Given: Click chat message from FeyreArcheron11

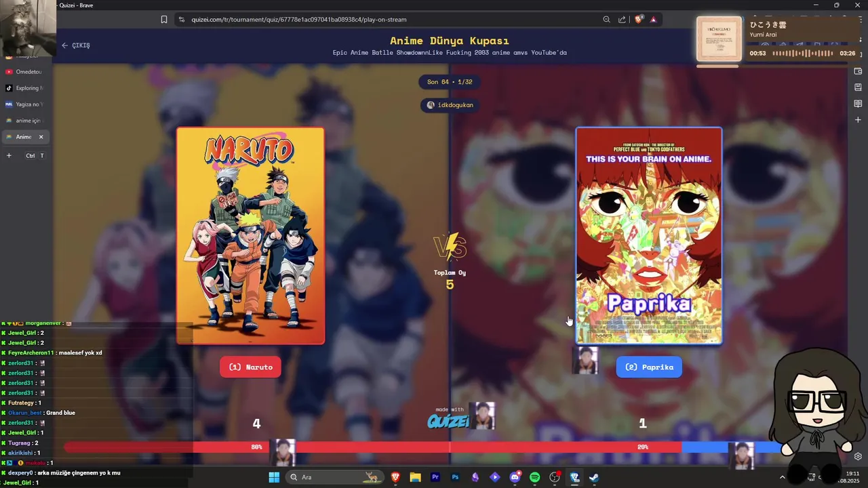Looking at the screenshot, I should (x=52, y=352).
